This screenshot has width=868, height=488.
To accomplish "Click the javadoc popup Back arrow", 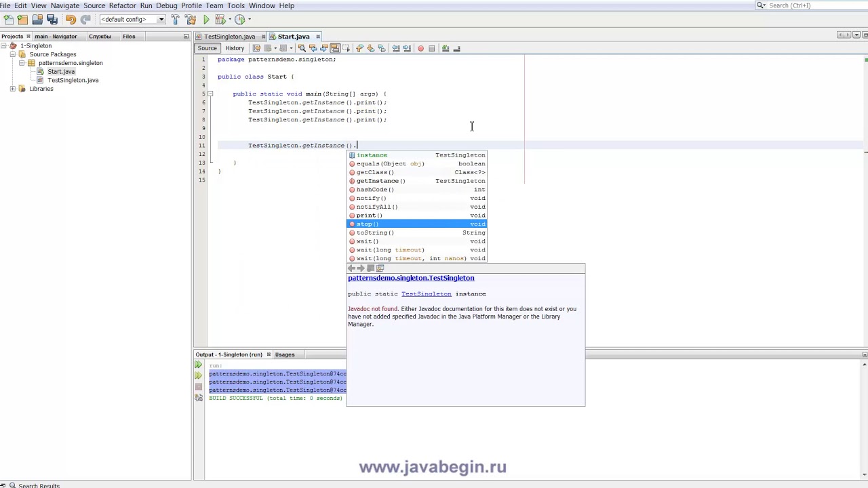I will pyautogui.click(x=351, y=268).
